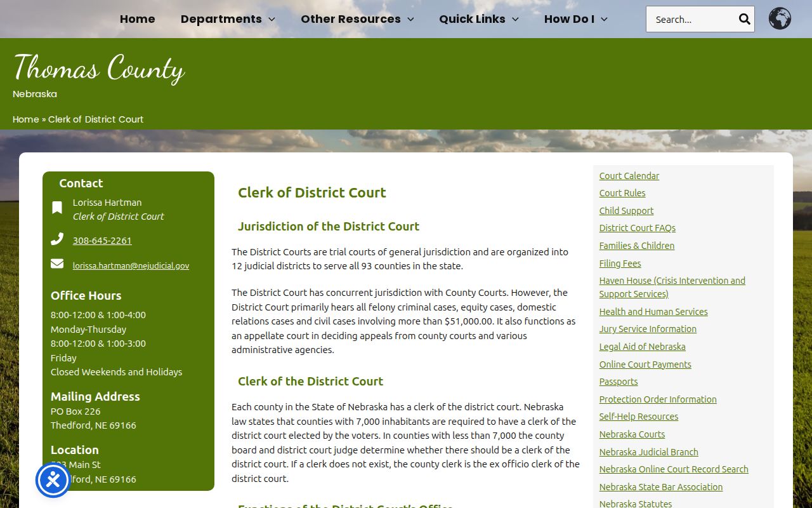View the Filing Fees link

pos(620,264)
